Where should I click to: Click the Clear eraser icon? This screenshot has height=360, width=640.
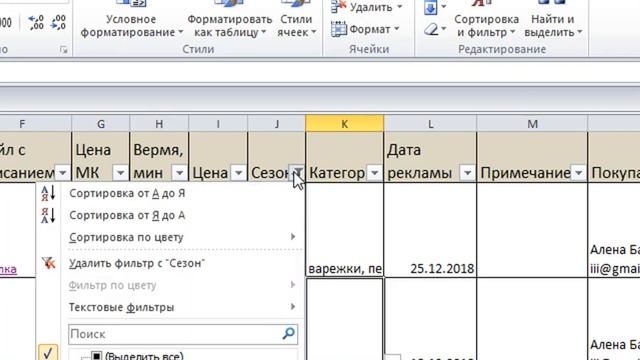[x=431, y=29]
